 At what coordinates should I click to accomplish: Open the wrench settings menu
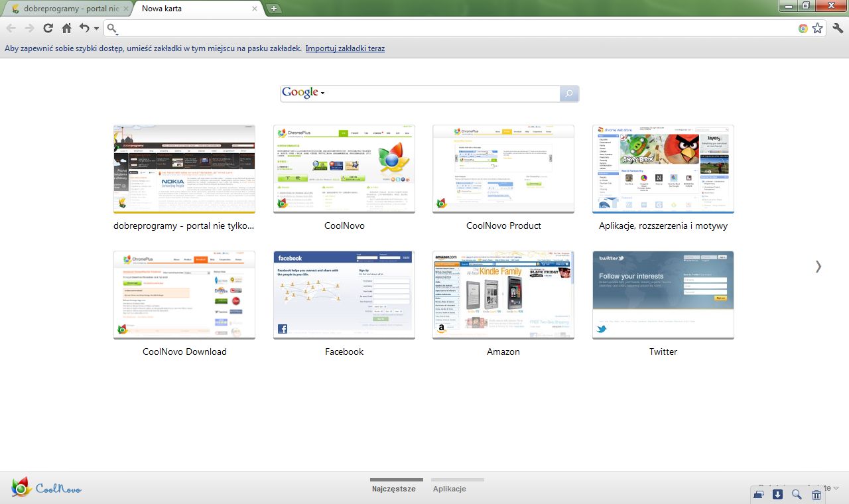coord(838,28)
